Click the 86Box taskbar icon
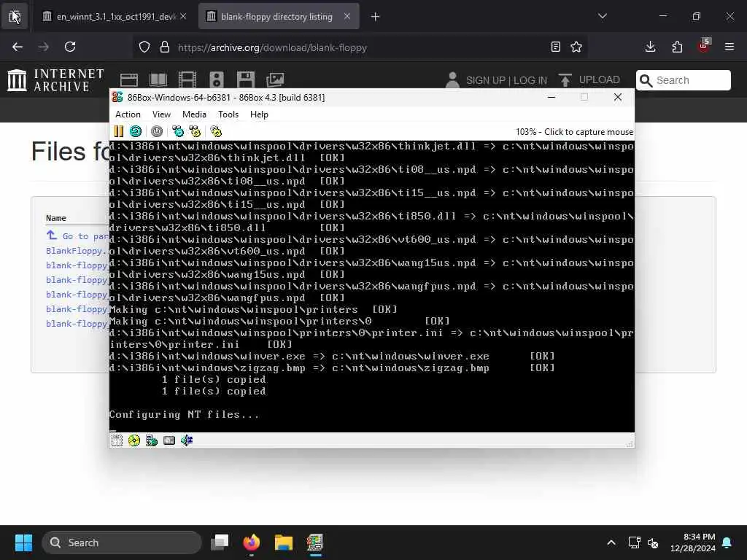The image size is (747, 560). (315, 542)
